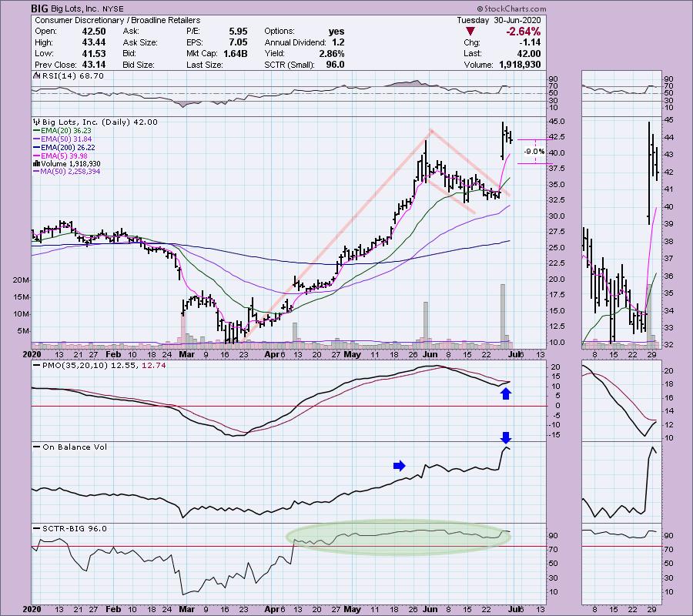Click the Big Lots, Inc. (Daily) 42.00 legend
This screenshot has height=616, width=693.
coord(99,122)
